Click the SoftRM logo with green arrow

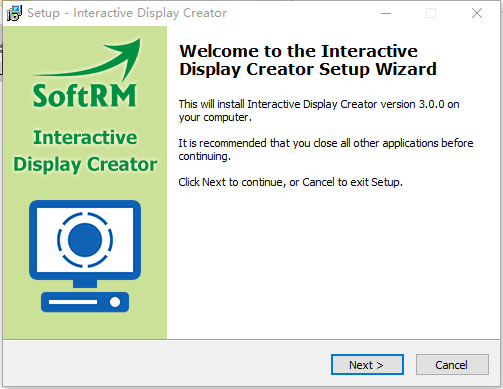86,73
